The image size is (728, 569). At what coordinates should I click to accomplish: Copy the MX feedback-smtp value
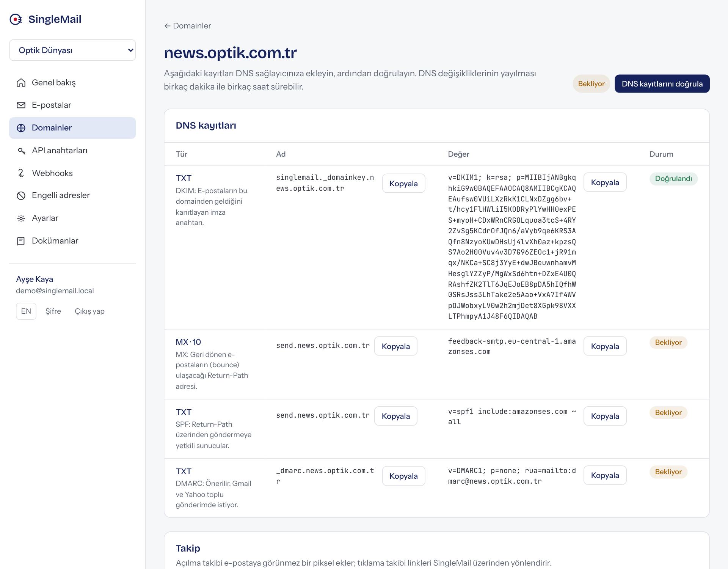pyautogui.click(x=605, y=346)
